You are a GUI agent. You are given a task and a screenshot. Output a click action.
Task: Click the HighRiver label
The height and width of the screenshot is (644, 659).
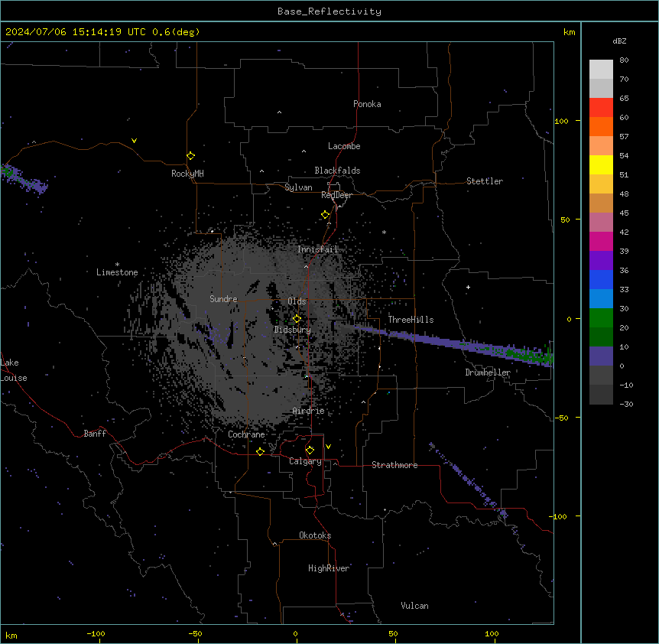click(329, 568)
